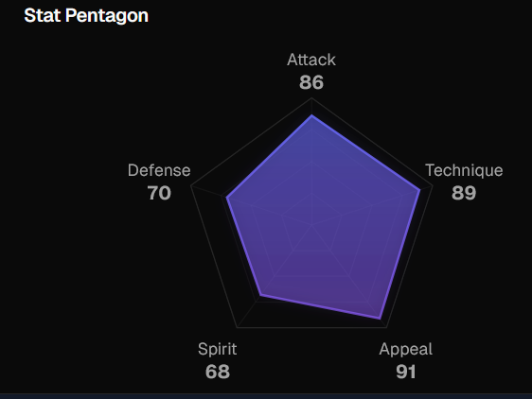This screenshot has width=532, height=399.
Task: Click the Attack vertex of purple polygon
Action: (x=311, y=115)
